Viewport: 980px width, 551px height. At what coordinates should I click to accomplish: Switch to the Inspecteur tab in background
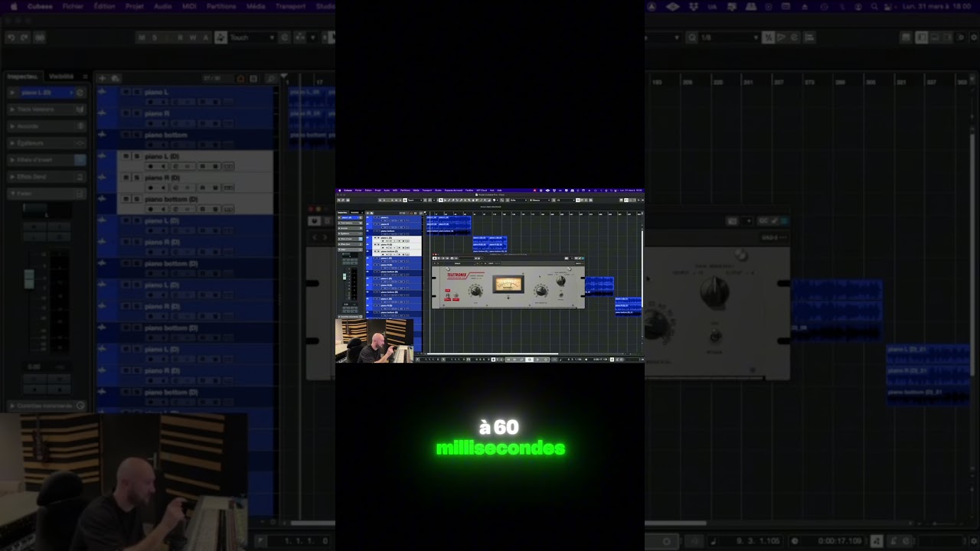click(23, 77)
